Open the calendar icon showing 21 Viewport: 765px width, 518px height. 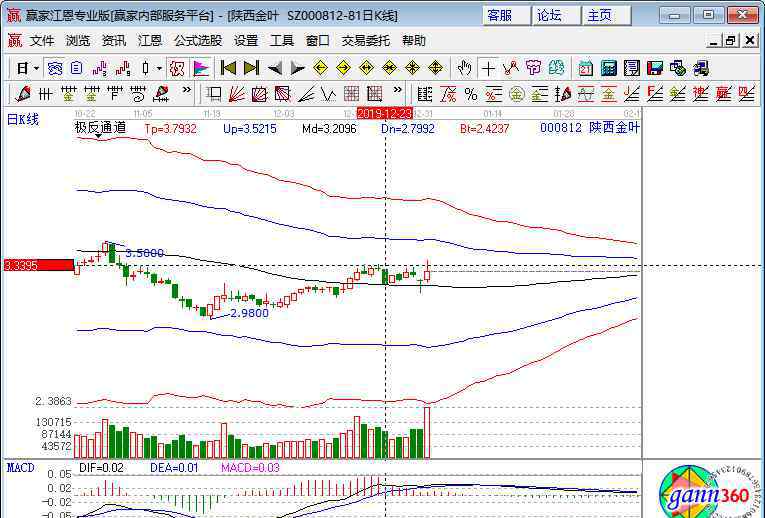[585, 68]
